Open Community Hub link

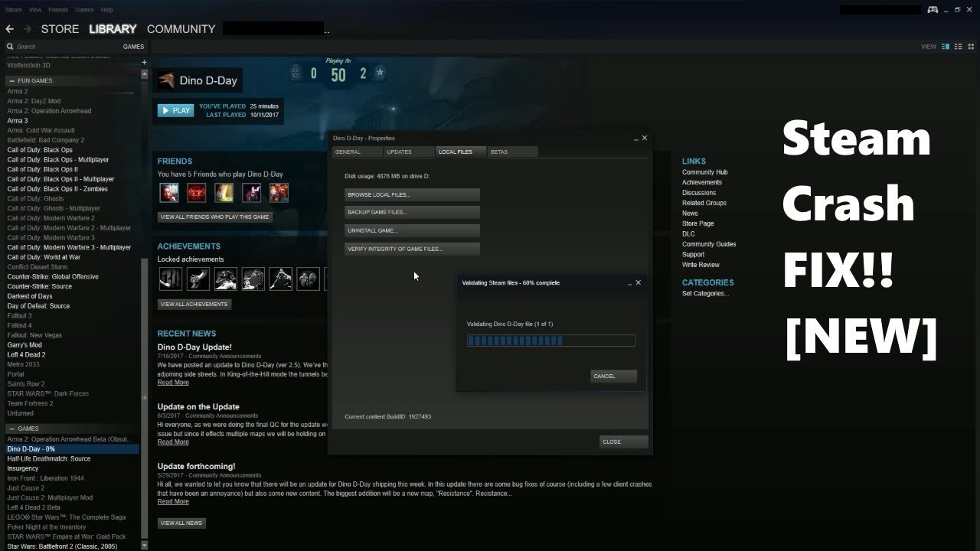pyautogui.click(x=704, y=172)
